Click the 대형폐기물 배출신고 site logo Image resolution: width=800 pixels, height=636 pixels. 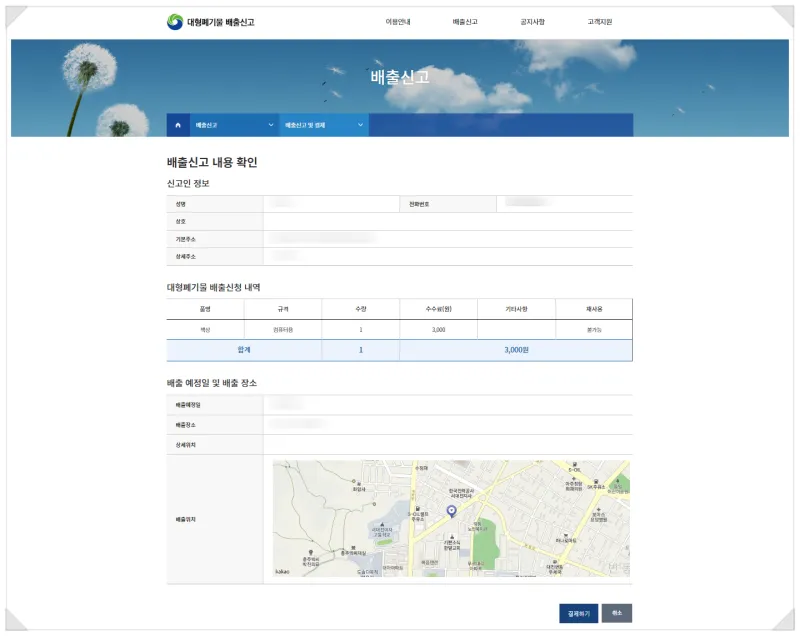pyautogui.click(x=211, y=21)
